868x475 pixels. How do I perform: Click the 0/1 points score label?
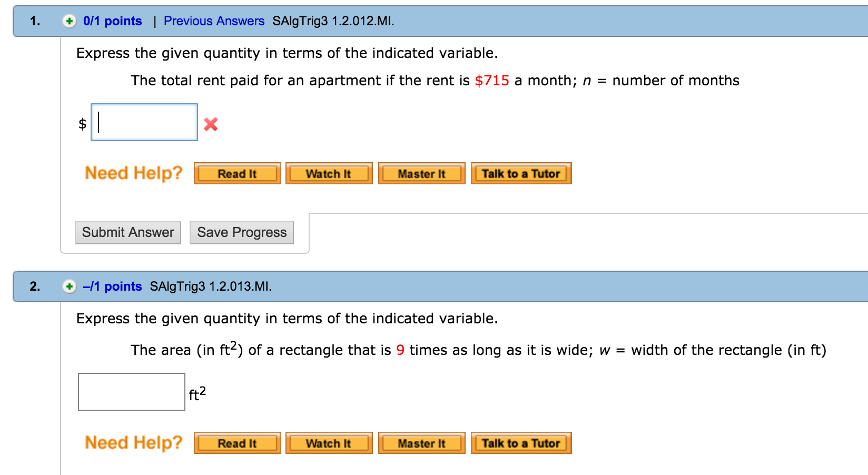pyautogui.click(x=112, y=21)
